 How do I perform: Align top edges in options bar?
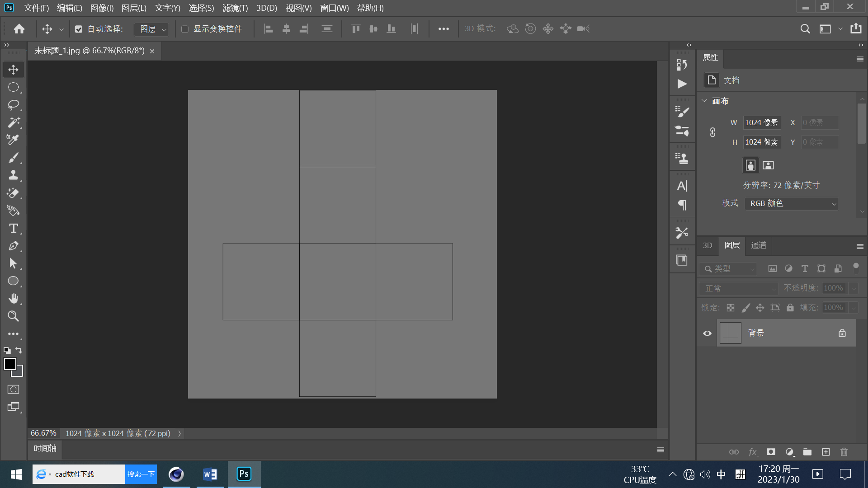tap(356, 29)
